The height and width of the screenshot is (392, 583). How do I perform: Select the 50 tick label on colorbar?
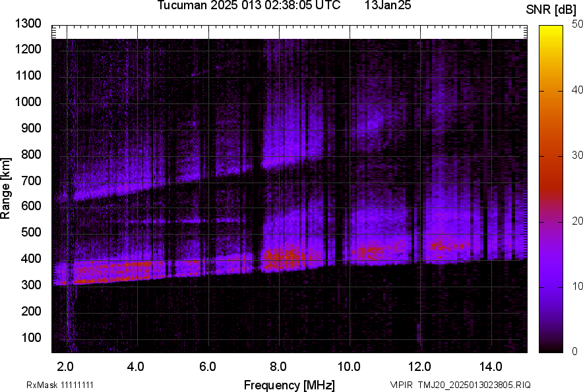(578, 24)
